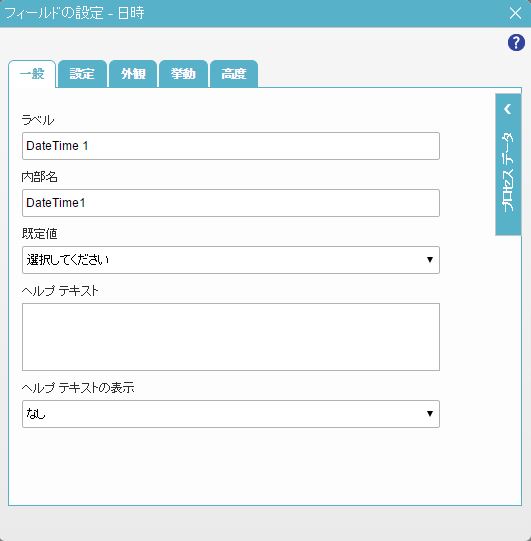Click inside the empty ヘルプ テキスト text area
531x541 pixels.
point(231,337)
